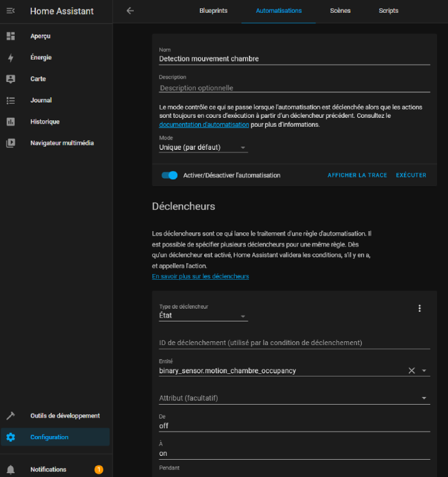Expand the Mode dropdown
The image size is (448, 477).
pos(203,147)
